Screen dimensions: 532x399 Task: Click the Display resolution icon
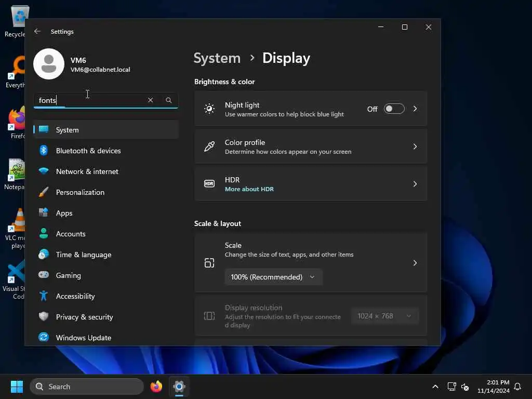(209, 316)
